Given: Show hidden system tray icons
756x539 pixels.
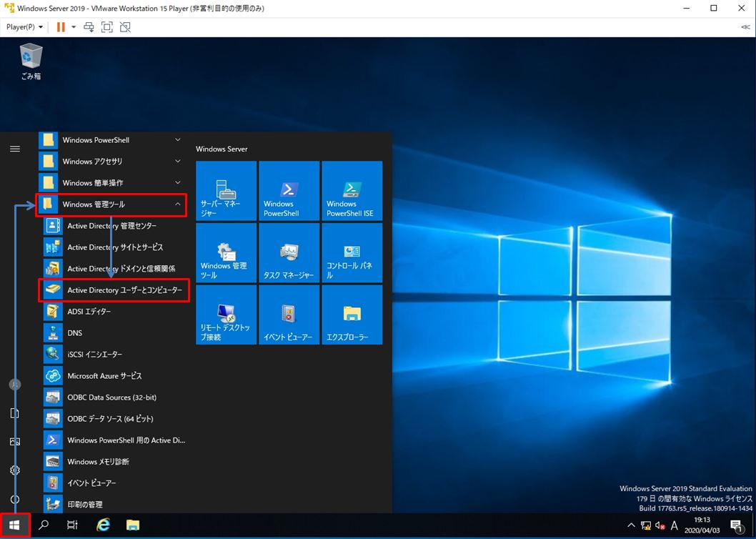Looking at the screenshot, I should [x=631, y=525].
